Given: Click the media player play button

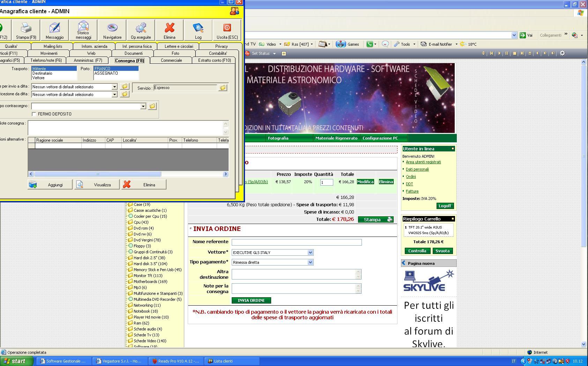Looking at the screenshot, I should (499, 53).
